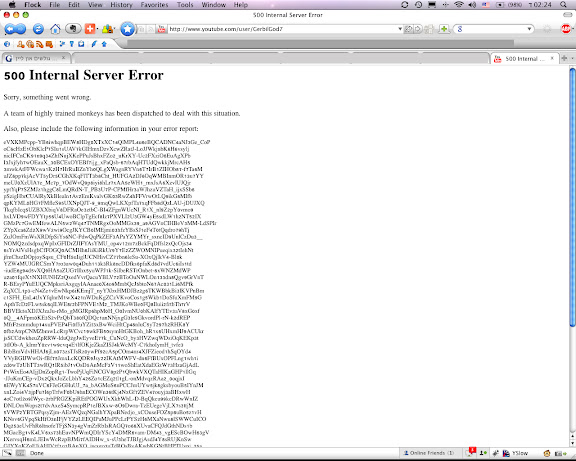Open the people icon dropdown arrow

pos(115,29)
